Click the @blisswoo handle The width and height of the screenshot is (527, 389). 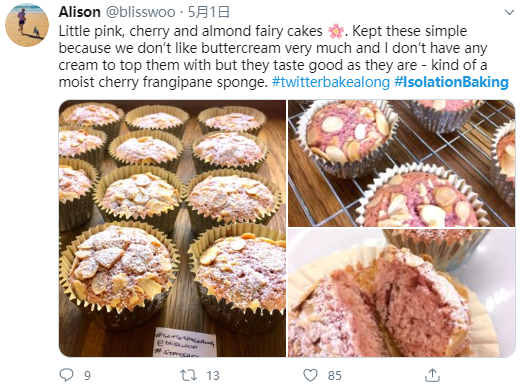point(140,12)
